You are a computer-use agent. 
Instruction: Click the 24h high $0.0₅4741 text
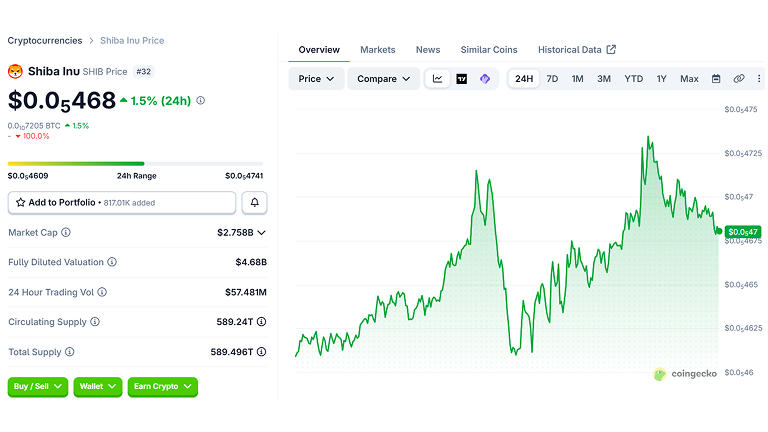coord(244,176)
